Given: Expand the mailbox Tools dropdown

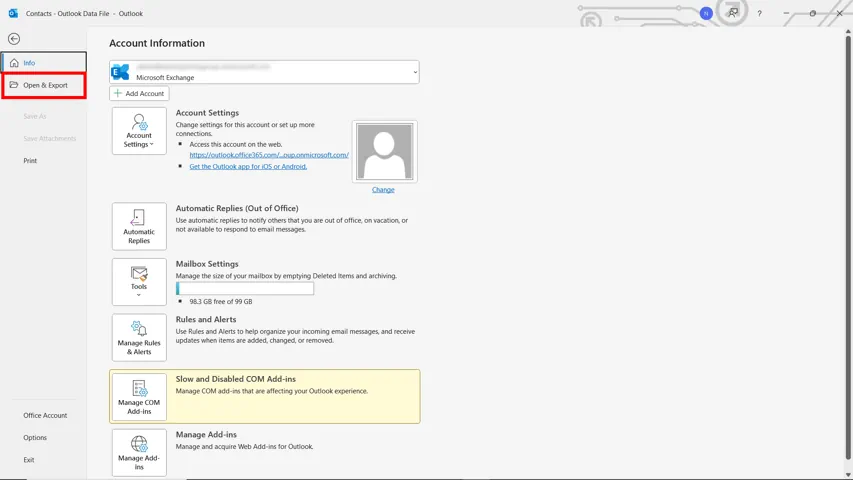Looking at the screenshot, I should click(x=139, y=282).
